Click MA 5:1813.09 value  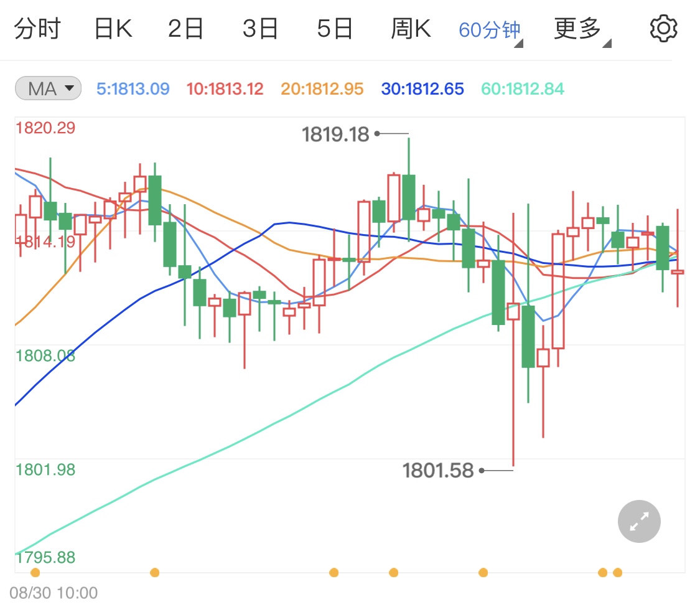pos(133,89)
